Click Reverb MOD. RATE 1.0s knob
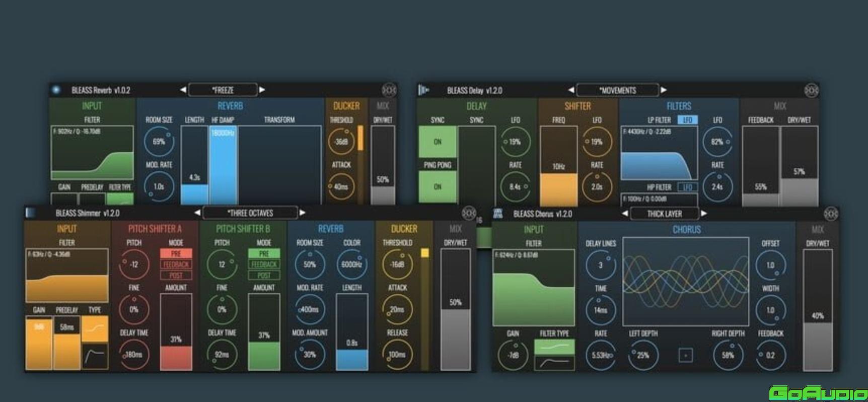This screenshot has height=402, width=868. (159, 186)
